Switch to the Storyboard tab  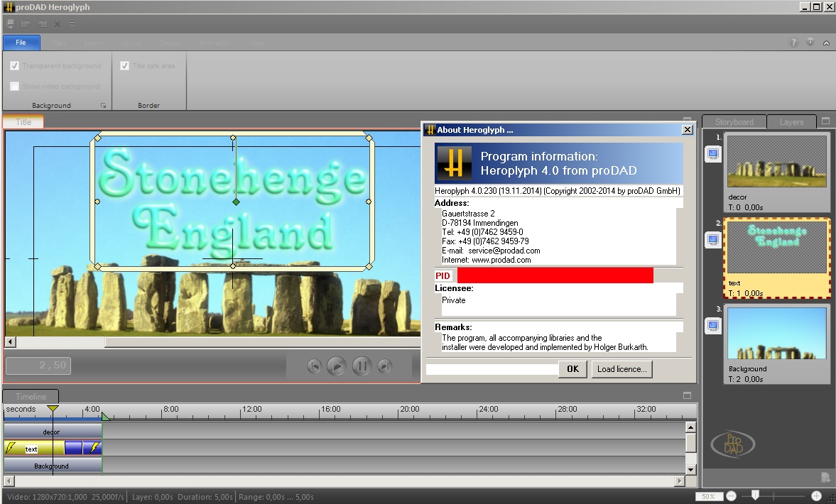click(734, 122)
